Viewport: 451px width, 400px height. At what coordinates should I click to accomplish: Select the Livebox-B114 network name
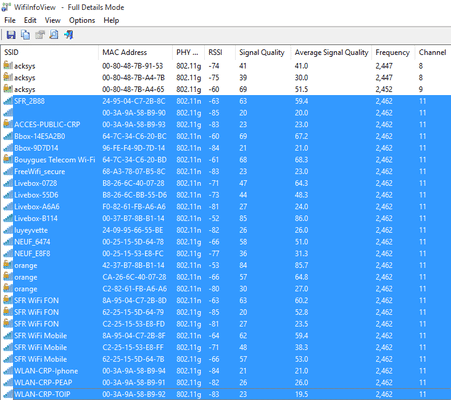click(36, 218)
